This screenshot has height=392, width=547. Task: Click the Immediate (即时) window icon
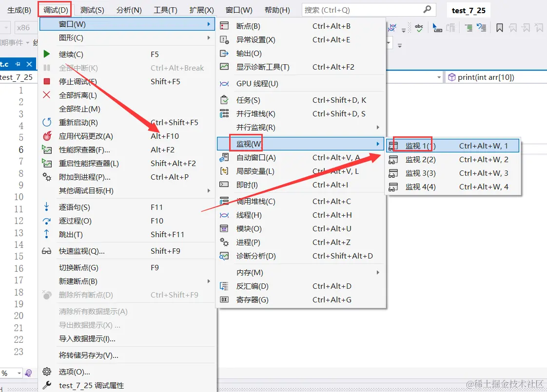click(224, 185)
